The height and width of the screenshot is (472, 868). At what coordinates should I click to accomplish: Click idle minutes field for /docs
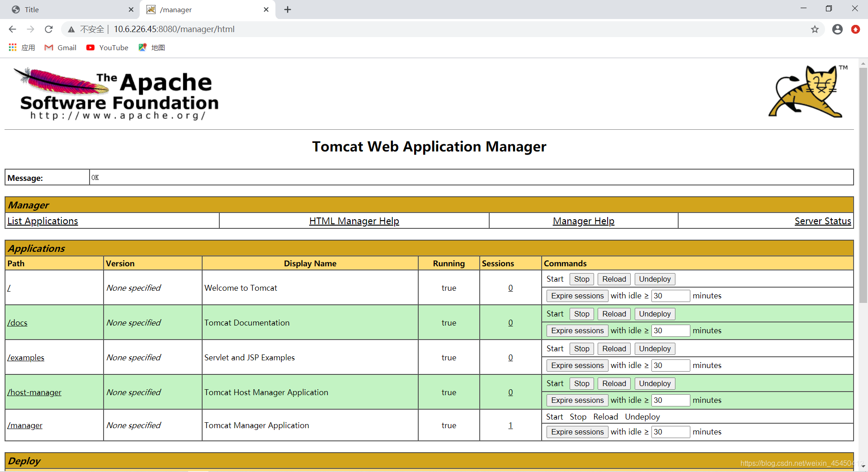tap(670, 331)
